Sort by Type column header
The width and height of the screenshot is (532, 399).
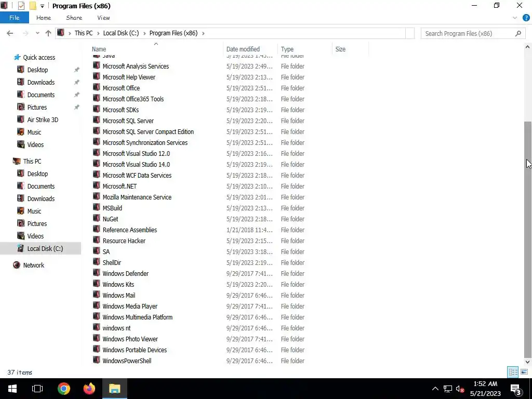click(287, 49)
